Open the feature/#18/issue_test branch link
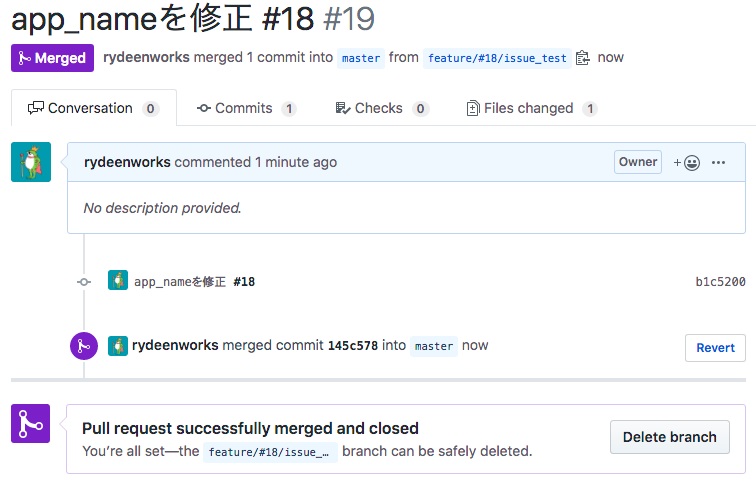This screenshot has width=756, height=484. point(497,58)
